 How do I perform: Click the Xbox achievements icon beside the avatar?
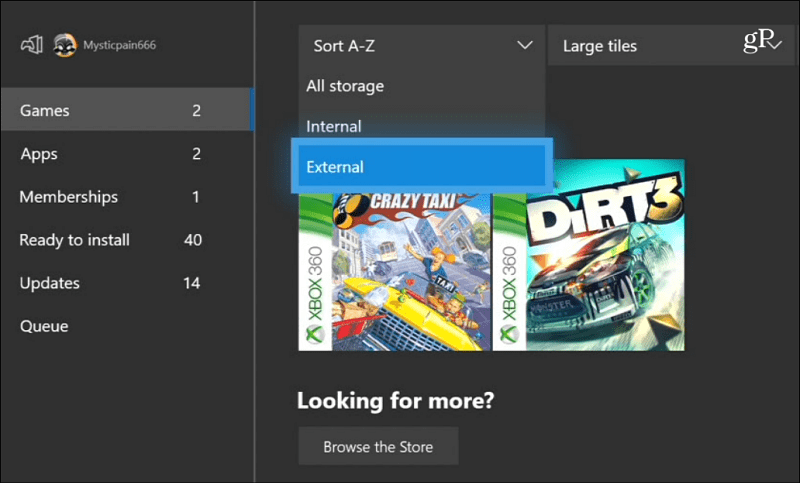pyautogui.click(x=32, y=45)
